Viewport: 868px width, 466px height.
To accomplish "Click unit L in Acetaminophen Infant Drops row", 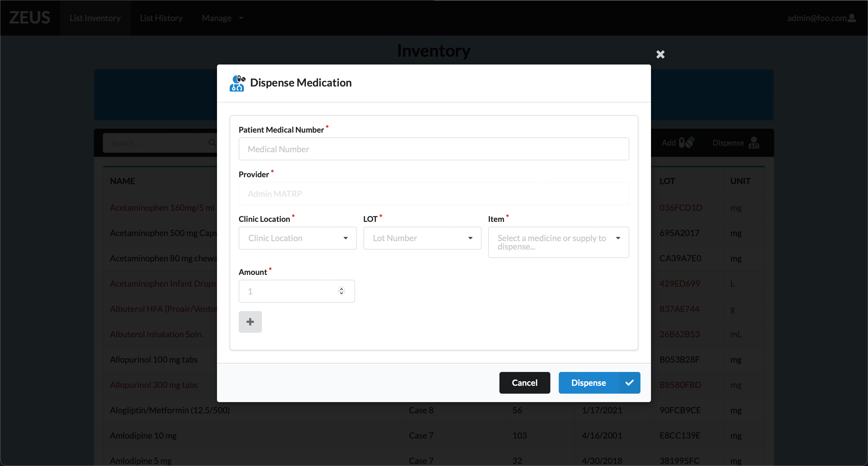I will pyautogui.click(x=733, y=283).
